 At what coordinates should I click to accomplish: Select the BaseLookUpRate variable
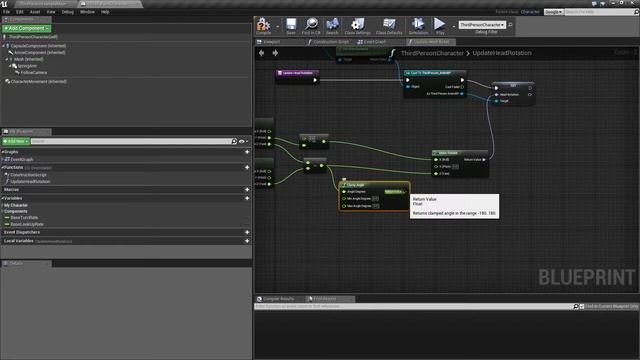pos(27,224)
